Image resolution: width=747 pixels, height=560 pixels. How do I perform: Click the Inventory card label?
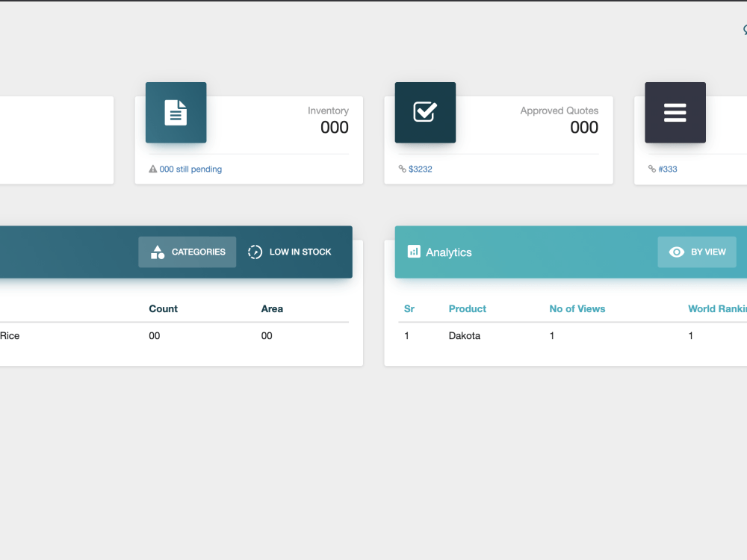click(328, 111)
